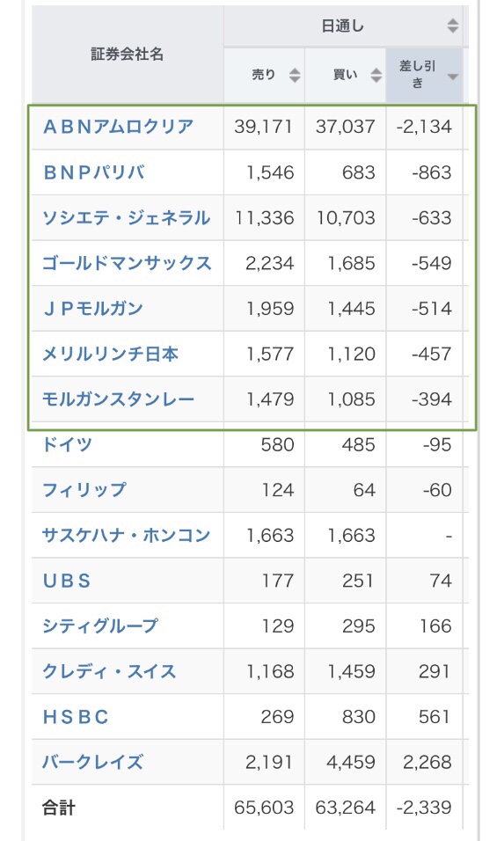Open ABNアムロクリア company link
The width and height of the screenshot is (504, 841).
click(118, 127)
